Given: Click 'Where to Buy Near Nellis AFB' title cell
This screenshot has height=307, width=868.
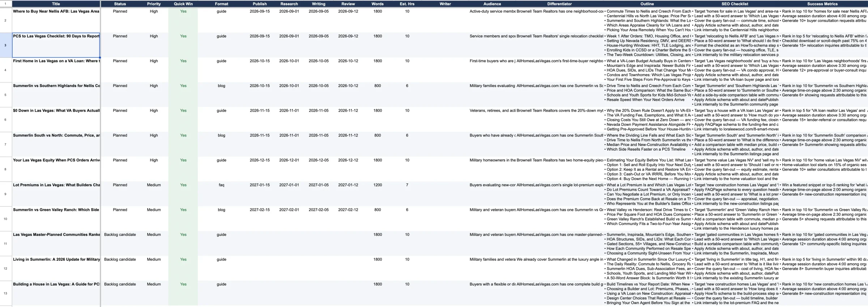Looking at the screenshot, I should [x=56, y=20].
